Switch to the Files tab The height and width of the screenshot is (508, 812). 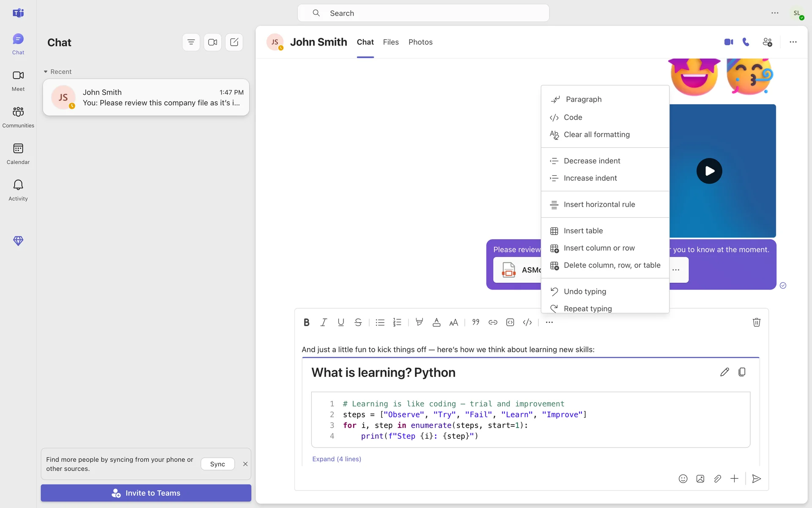tap(391, 42)
